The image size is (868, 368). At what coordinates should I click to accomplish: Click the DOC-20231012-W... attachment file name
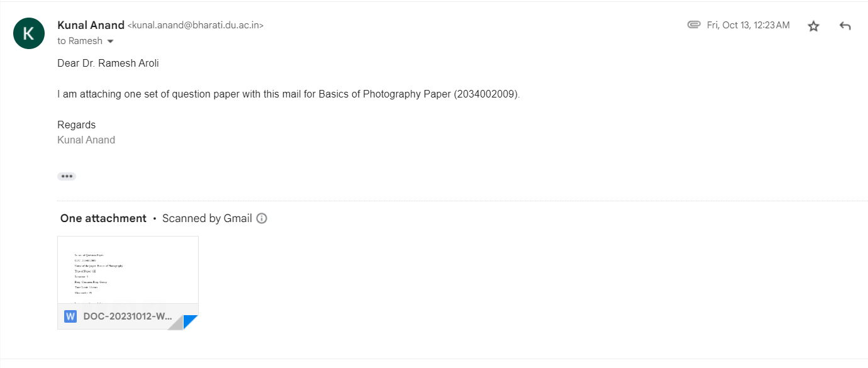[x=128, y=316]
